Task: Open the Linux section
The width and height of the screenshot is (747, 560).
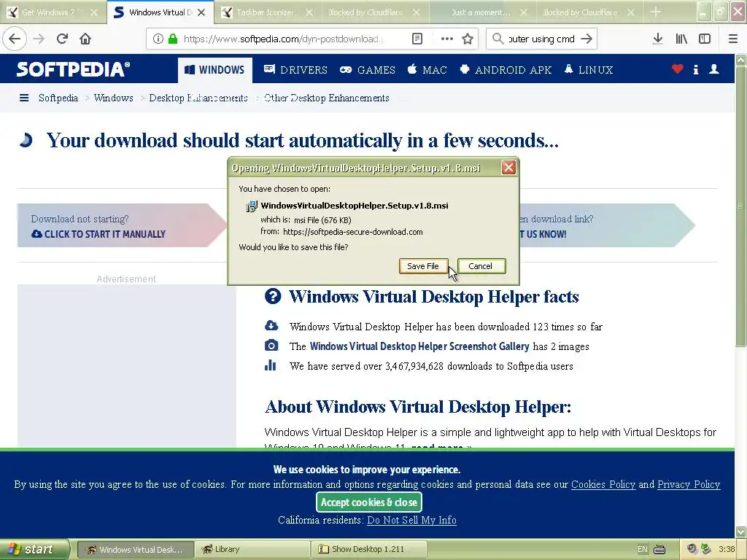Action: [589, 70]
